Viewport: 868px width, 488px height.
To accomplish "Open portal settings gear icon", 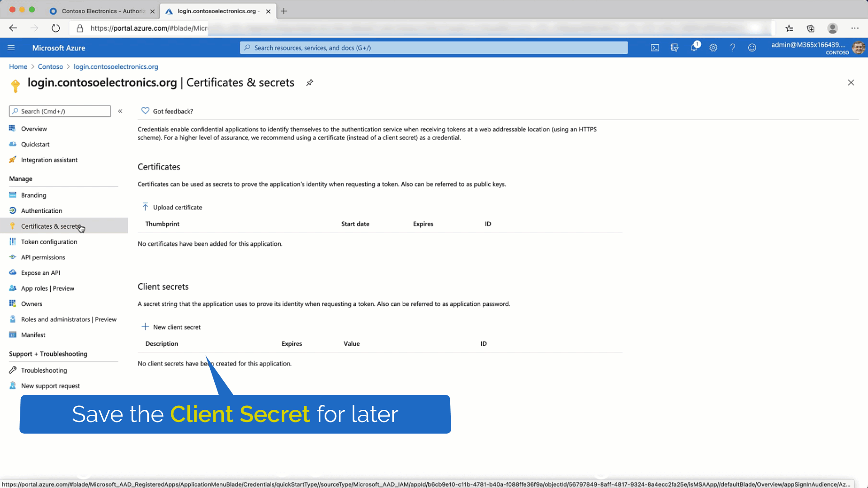I will (713, 48).
